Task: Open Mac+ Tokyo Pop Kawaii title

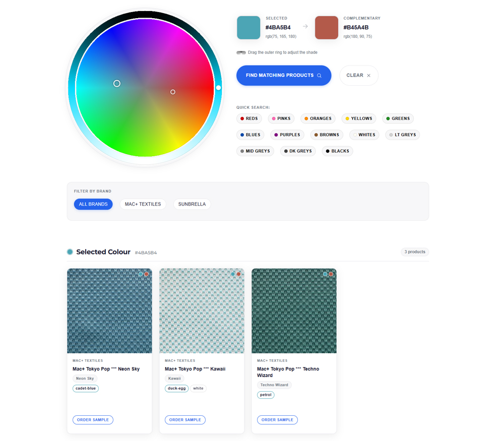Action: pos(195,369)
